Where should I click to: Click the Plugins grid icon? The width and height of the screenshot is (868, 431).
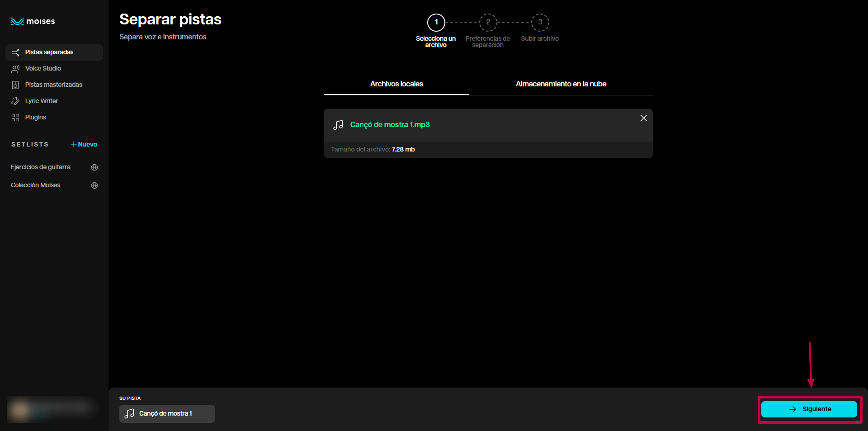[15, 118]
